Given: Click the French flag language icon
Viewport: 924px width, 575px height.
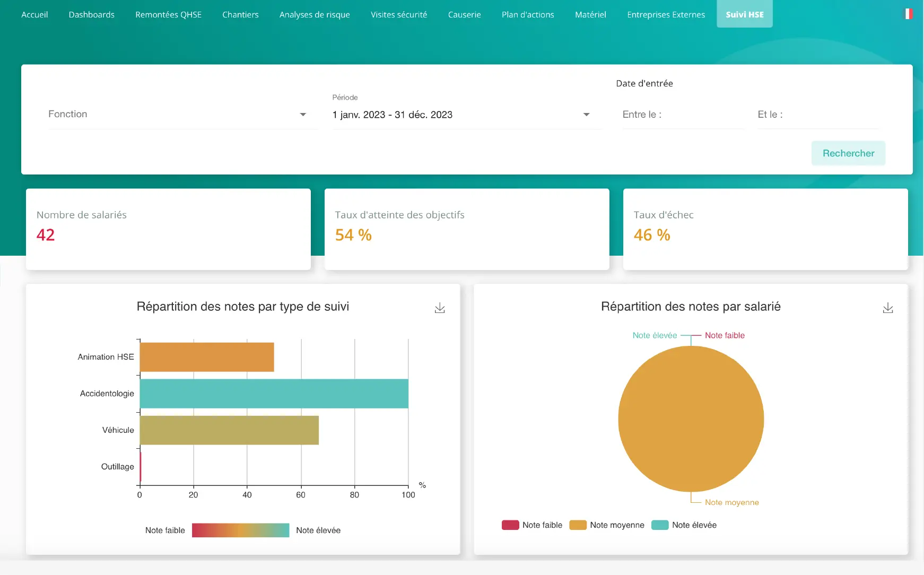Looking at the screenshot, I should click(908, 14).
